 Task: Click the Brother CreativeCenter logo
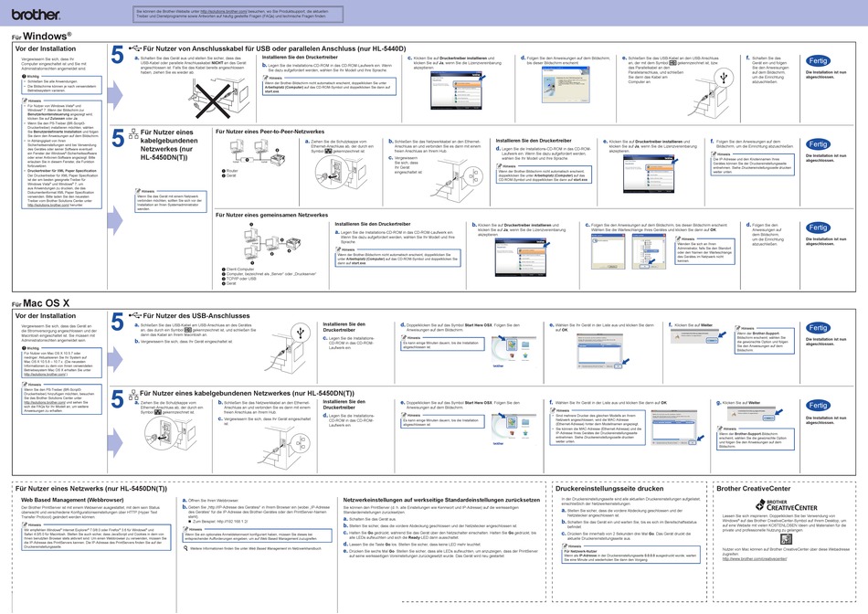click(x=786, y=504)
